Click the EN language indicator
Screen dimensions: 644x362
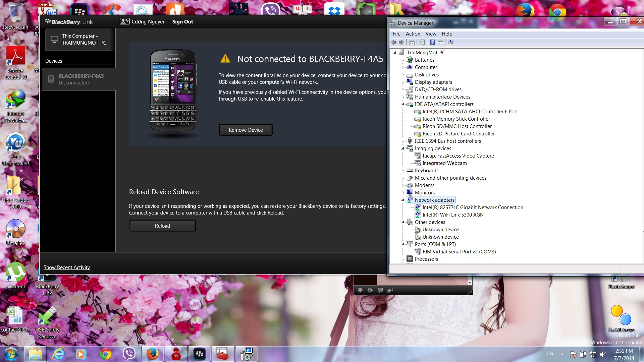(550, 353)
